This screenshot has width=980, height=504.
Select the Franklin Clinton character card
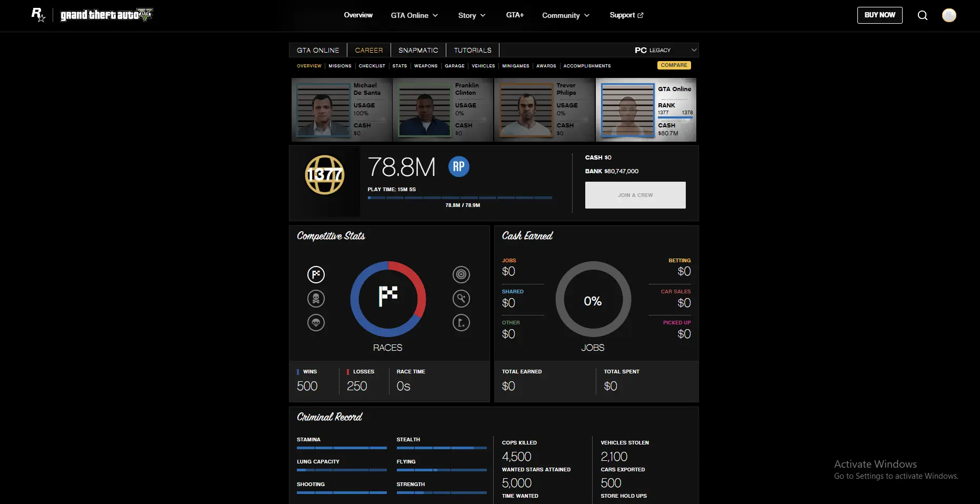[x=443, y=110]
